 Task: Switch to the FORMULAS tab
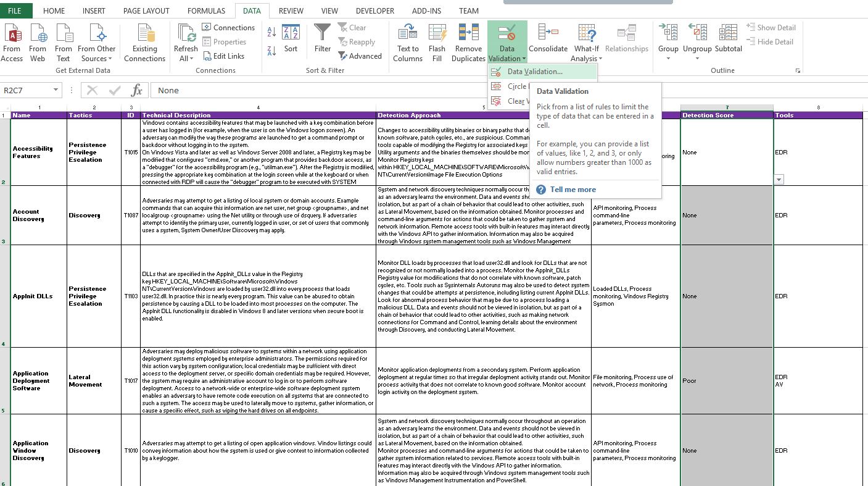(x=206, y=10)
